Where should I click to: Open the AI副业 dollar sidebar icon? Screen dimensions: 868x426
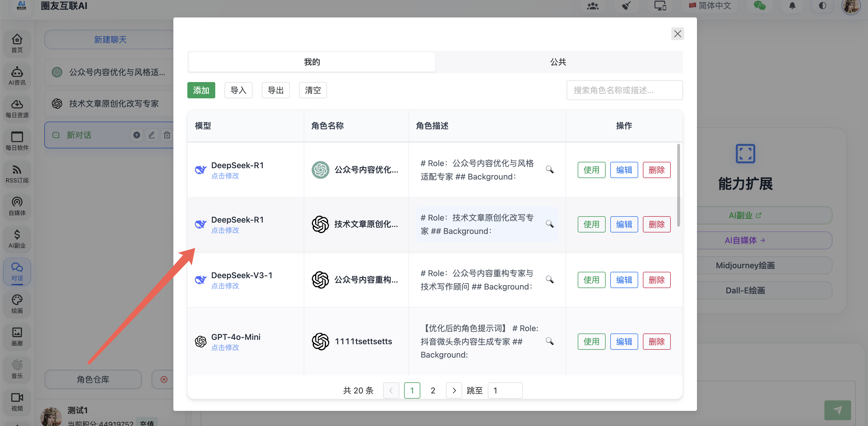(x=17, y=239)
